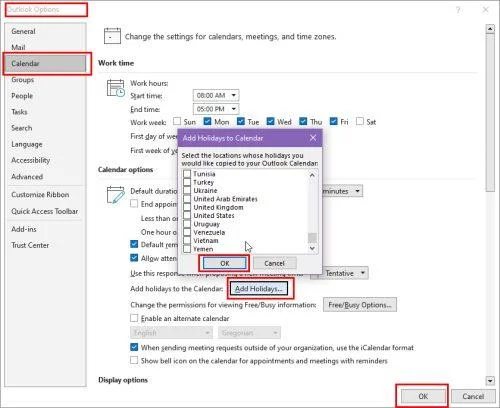Open the Start time dropdown

(216, 95)
